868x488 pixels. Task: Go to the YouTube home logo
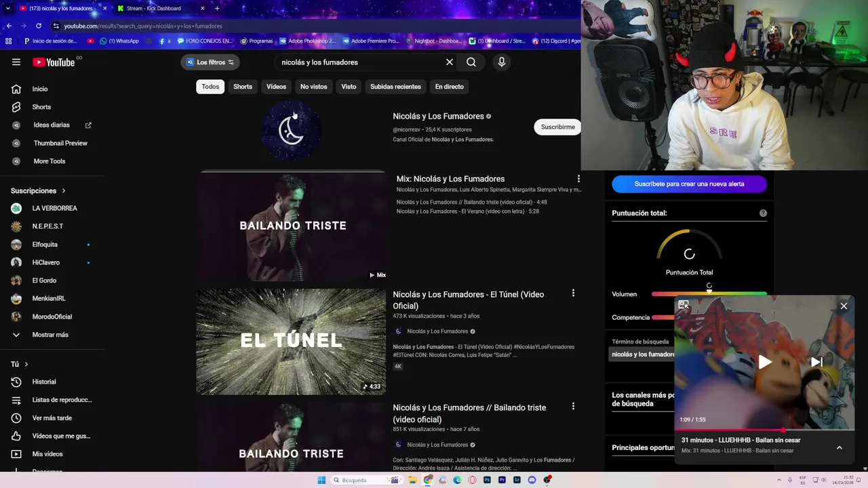tap(54, 62)
